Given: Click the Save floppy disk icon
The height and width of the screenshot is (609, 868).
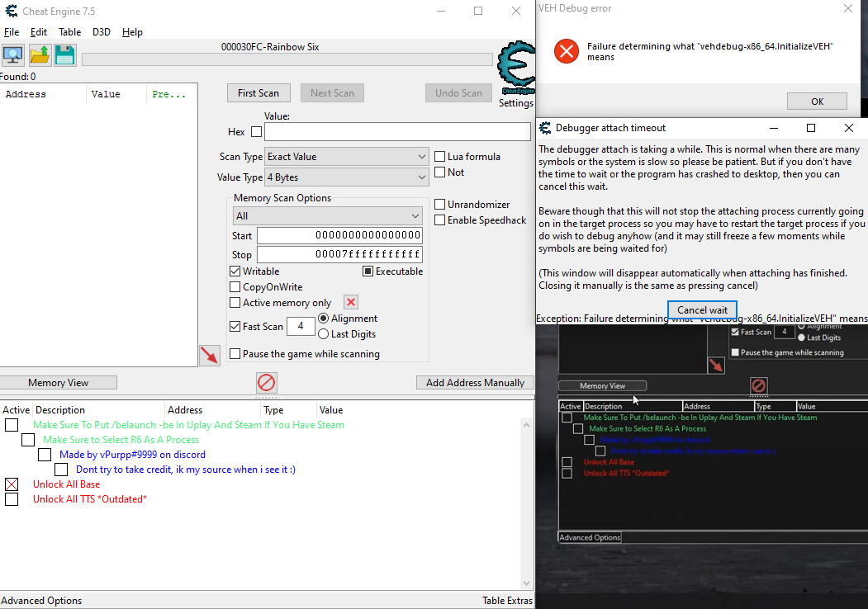Looking at the screenshot, I should 65,55.
